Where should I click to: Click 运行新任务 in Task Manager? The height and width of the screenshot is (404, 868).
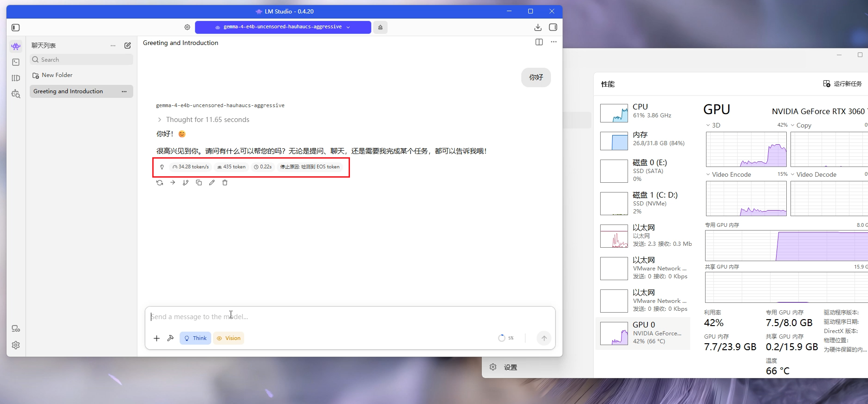pyautogui.click(x=842, y=84)
